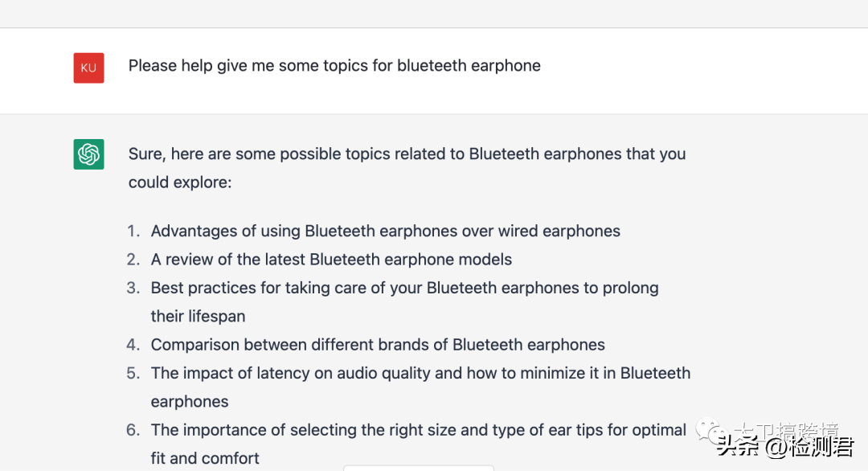The width and height of the screenshot is (868, 471).
Task: Click the 'their lifespan' continuation line
Action: coord(198,316)
